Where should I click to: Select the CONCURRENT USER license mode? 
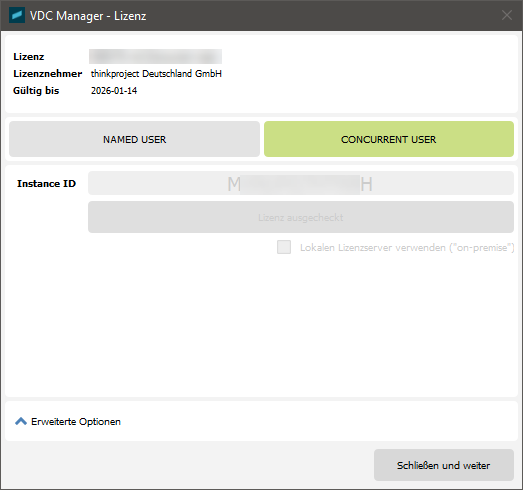click(389, 139)
